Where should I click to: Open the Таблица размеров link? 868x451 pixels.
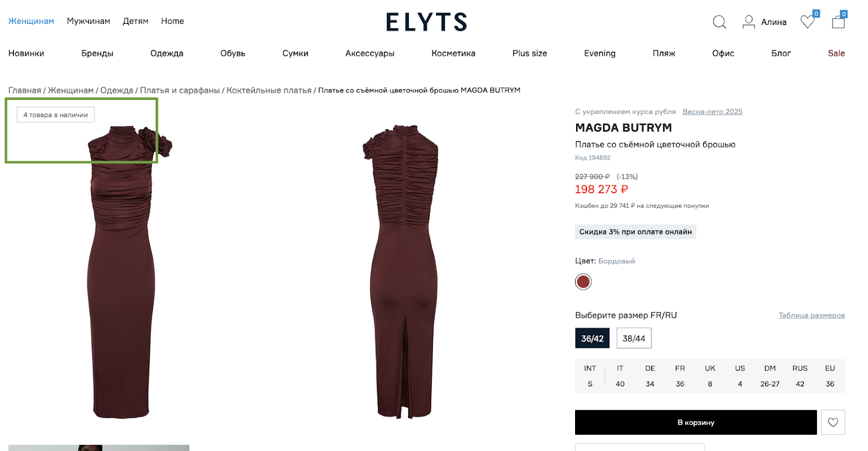(x=812, y=315)
